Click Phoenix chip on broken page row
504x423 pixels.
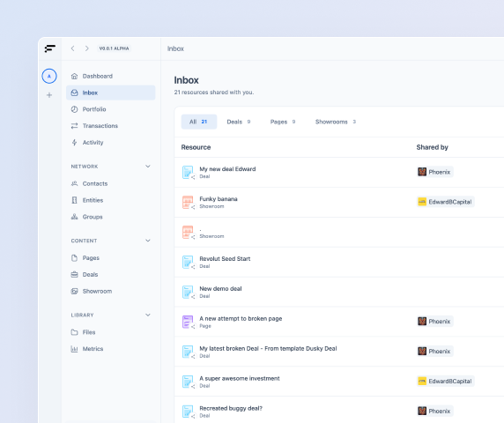pos(435,322)
